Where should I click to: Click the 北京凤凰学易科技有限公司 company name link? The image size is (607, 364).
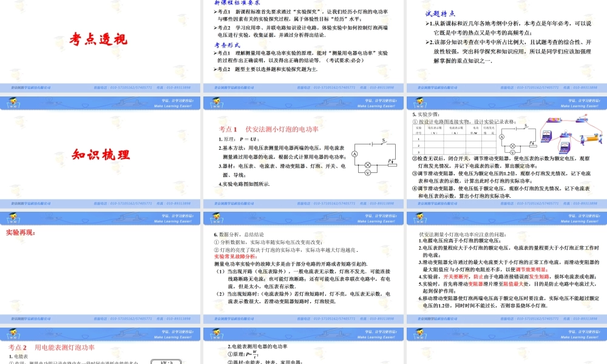point(30,88)
